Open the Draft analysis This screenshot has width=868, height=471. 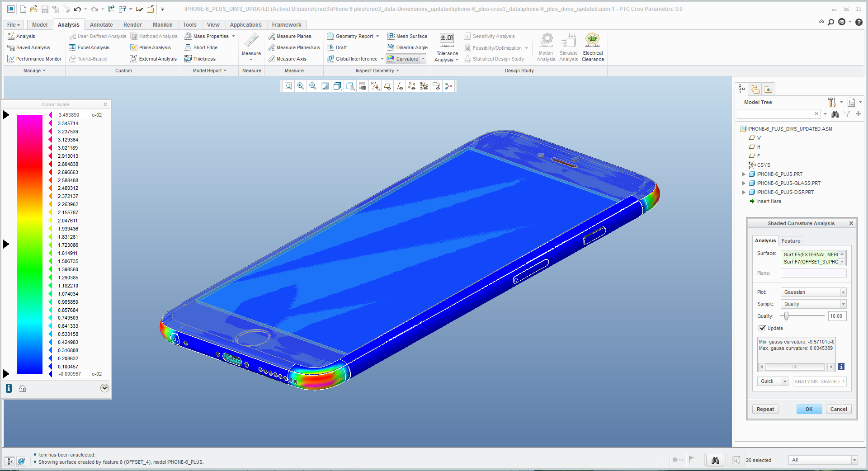(x=337, y=47)
